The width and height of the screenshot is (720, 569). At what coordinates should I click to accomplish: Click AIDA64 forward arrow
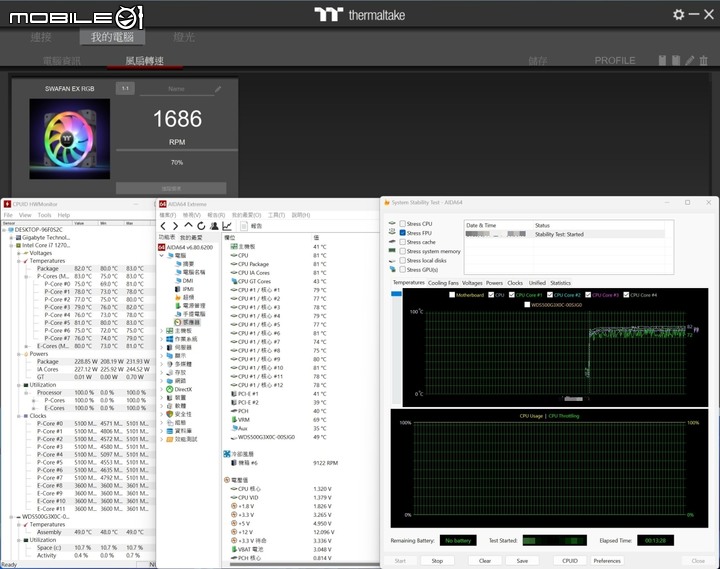click(x=175, y=226)
